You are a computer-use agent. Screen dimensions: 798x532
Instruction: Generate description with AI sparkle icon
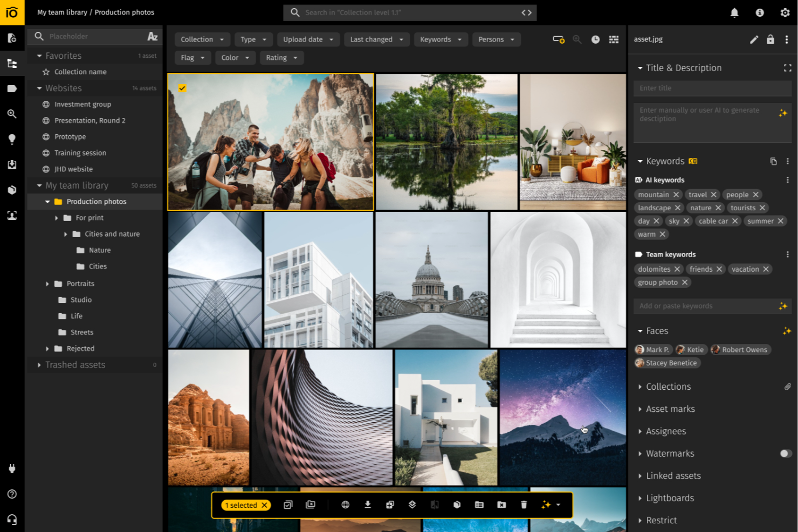(x=783, y=113)
